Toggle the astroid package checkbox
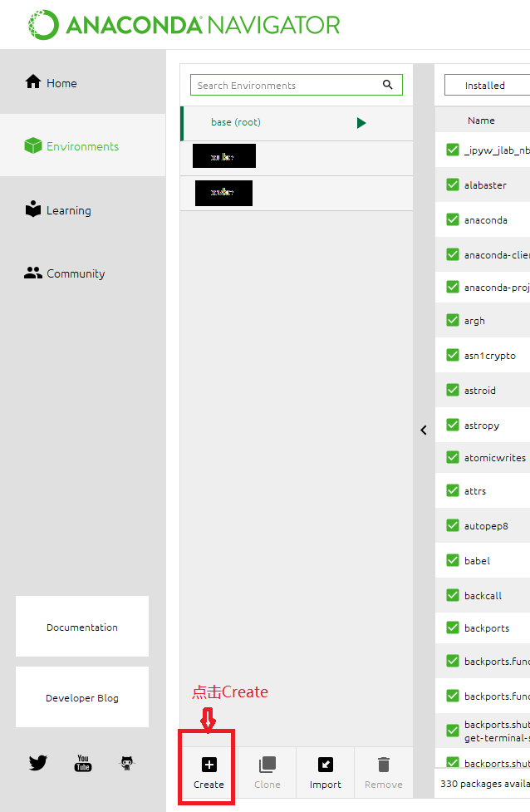This screenshot has height=812, width=530. point(453,390)
